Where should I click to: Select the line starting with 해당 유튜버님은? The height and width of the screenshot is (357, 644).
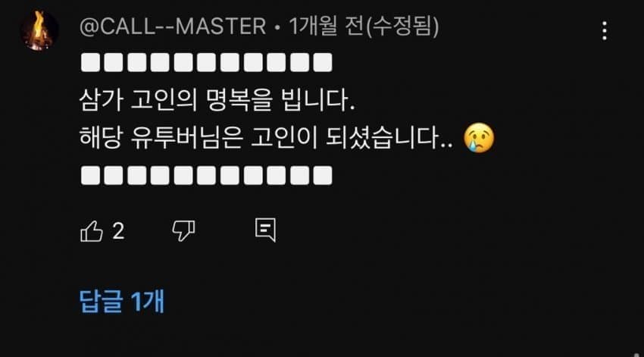[x=266, y=138]
